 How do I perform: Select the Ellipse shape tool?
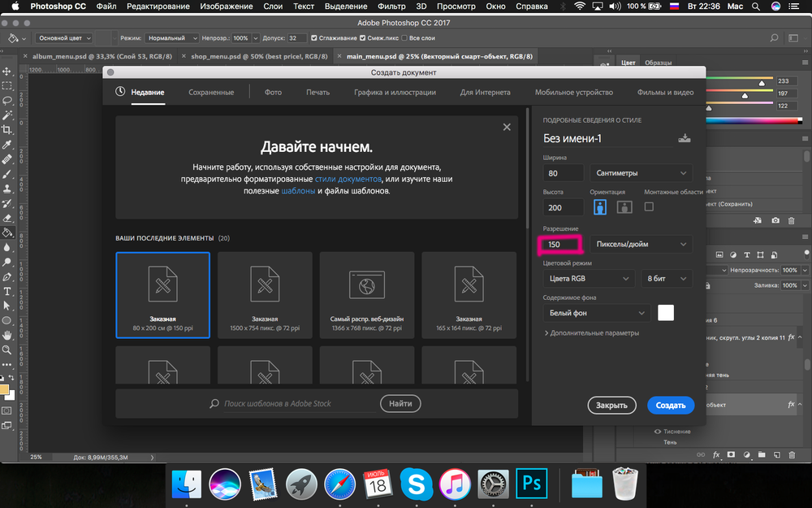tap(7, 320)
